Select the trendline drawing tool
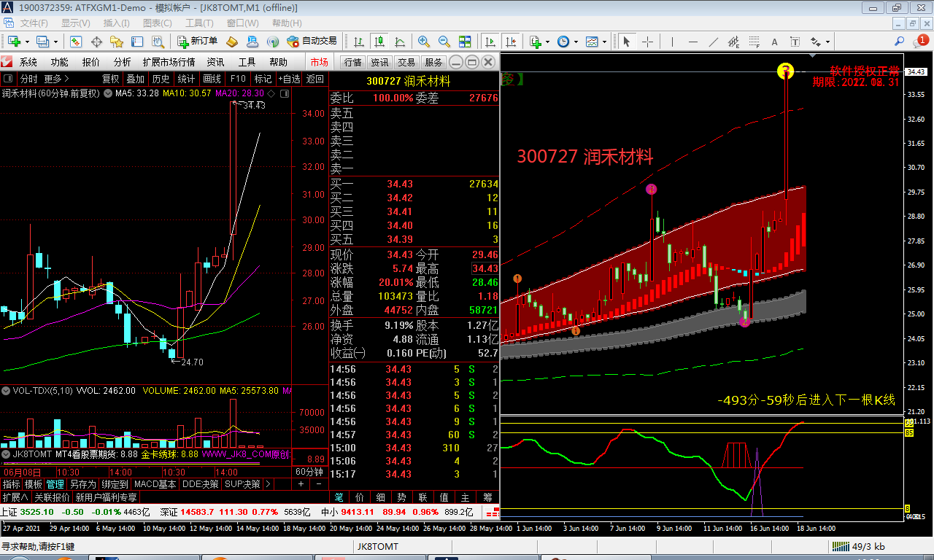Image resolution: width=934 pixels, height=560 pixels. 714,42
